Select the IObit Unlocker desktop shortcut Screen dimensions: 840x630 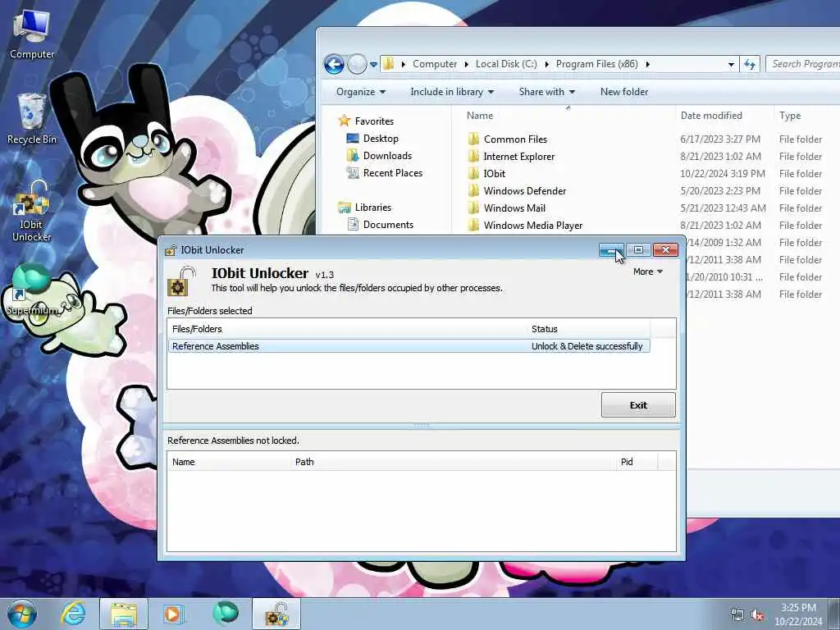(x=32, y=212)
